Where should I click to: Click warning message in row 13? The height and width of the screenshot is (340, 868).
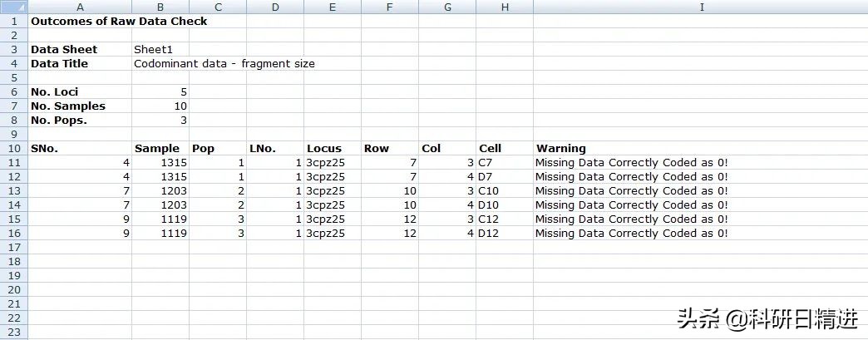point(632,190)
